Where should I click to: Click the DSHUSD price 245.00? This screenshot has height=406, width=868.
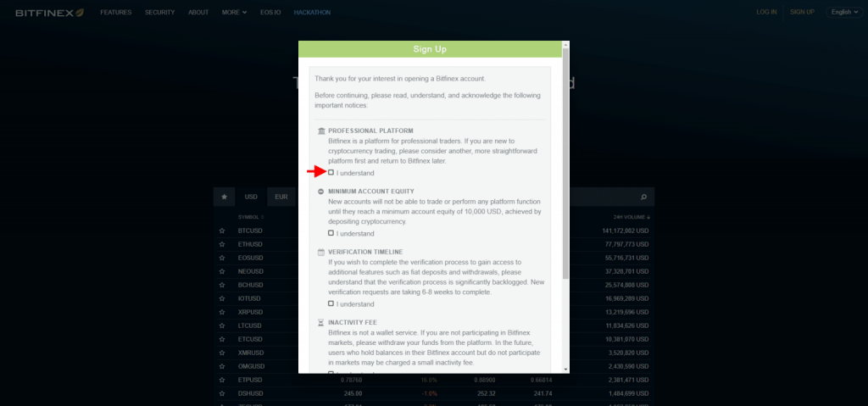pos(353,393)
